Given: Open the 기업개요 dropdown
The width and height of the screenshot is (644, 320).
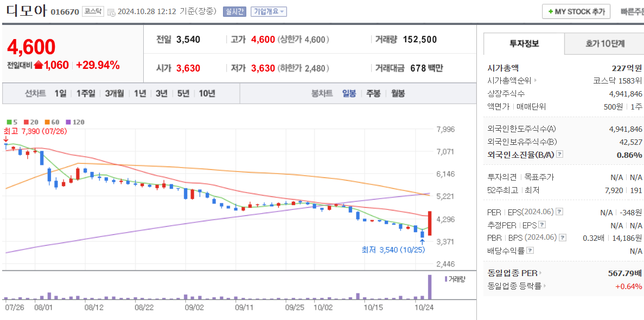Looking at the screenshot, I should [269, 12].
